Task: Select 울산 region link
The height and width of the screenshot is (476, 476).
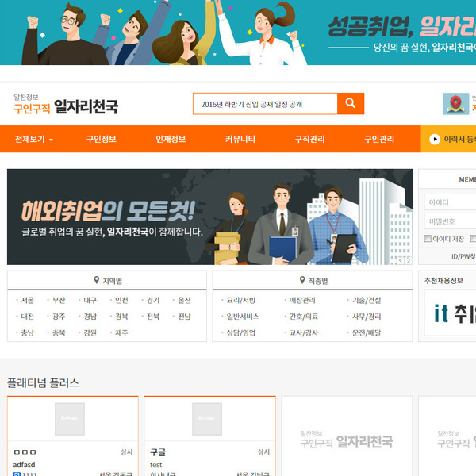Action: click(184, 300)
